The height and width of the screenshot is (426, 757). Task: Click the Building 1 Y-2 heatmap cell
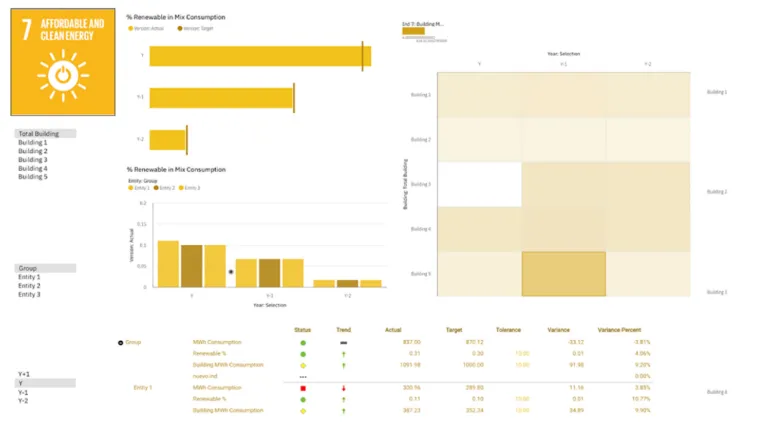click(x=648, y=95)
